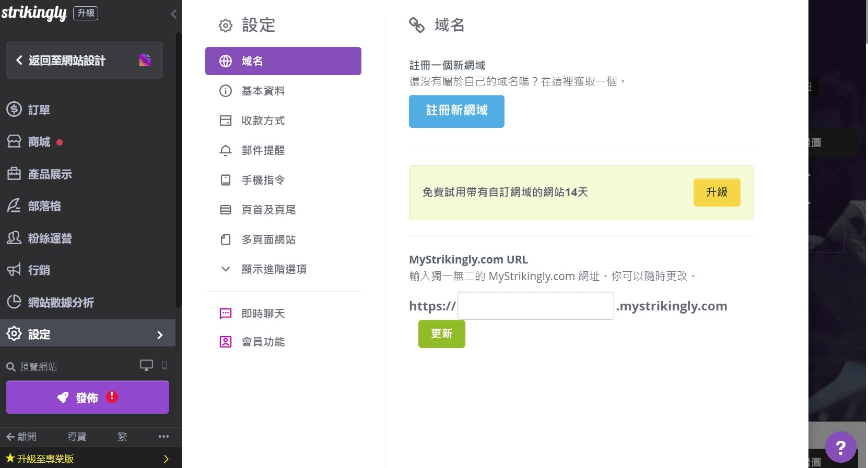Expand the 設定 sidebar item arrow
The height and width of the screenshot is (468, 868).
tap(160, 334)
